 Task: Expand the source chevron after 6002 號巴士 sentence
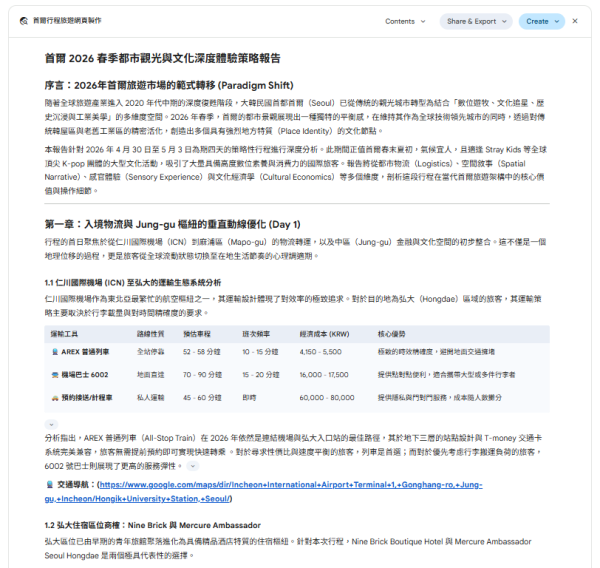point(193,466)
